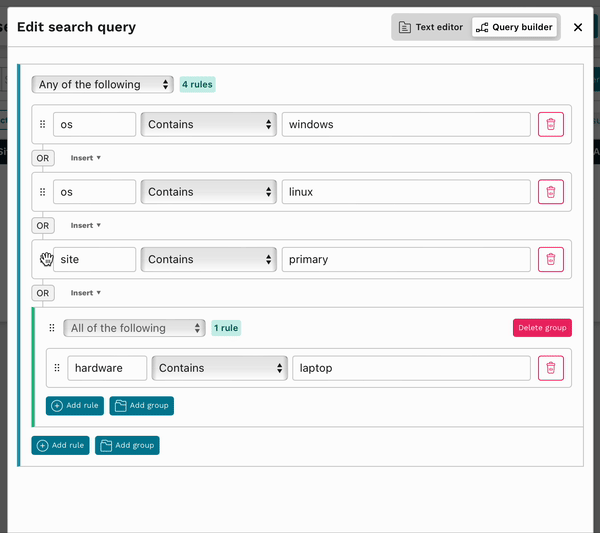Grab drag handle of windows rule
This screenshot has height=533, width=600.
coord(42,124)
